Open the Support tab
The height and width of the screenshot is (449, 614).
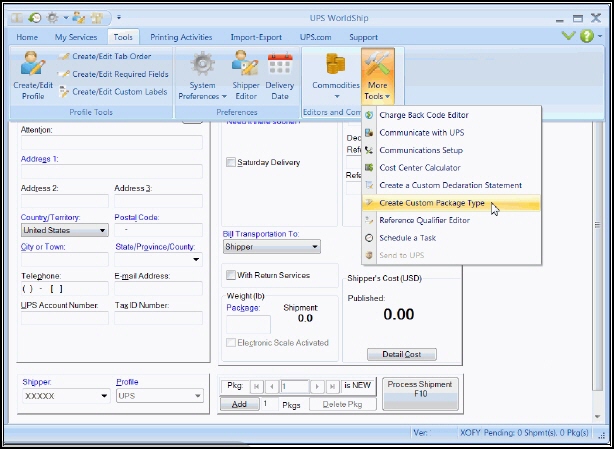(x=363, y=37)
